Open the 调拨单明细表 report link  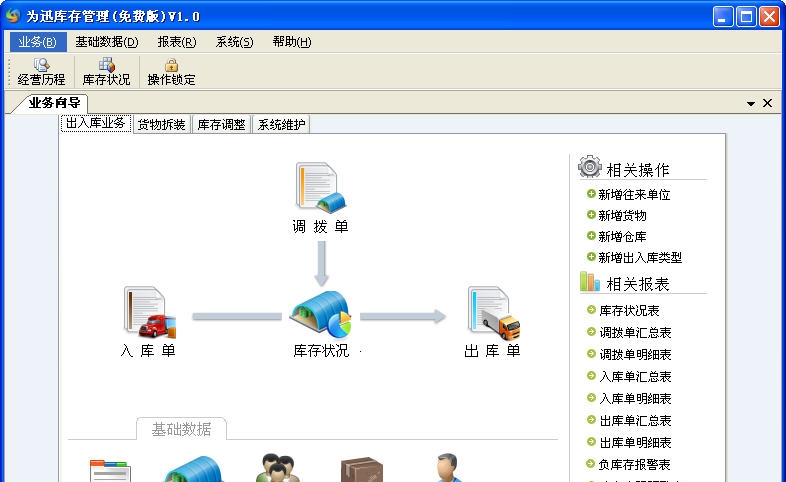click(x=635, y=355)
